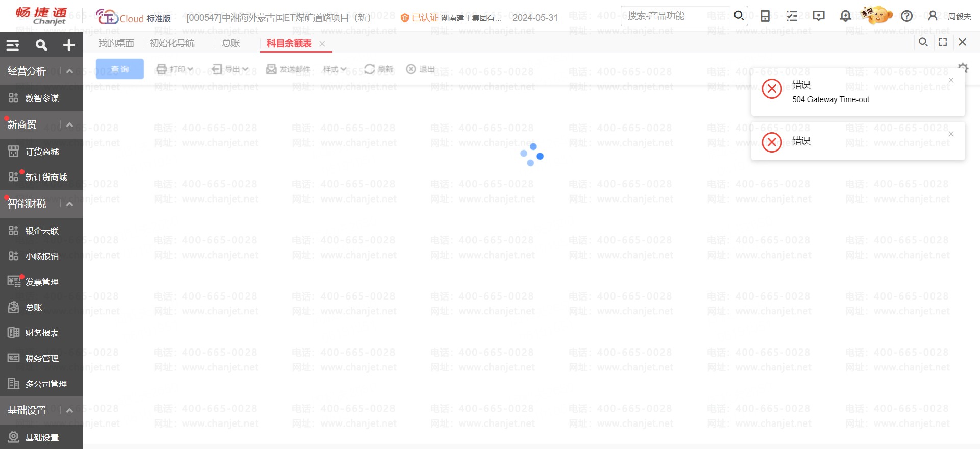Collapse the 经营分析 sidebar group
This screenshot has height=449, width=980.
click(70, 71)
